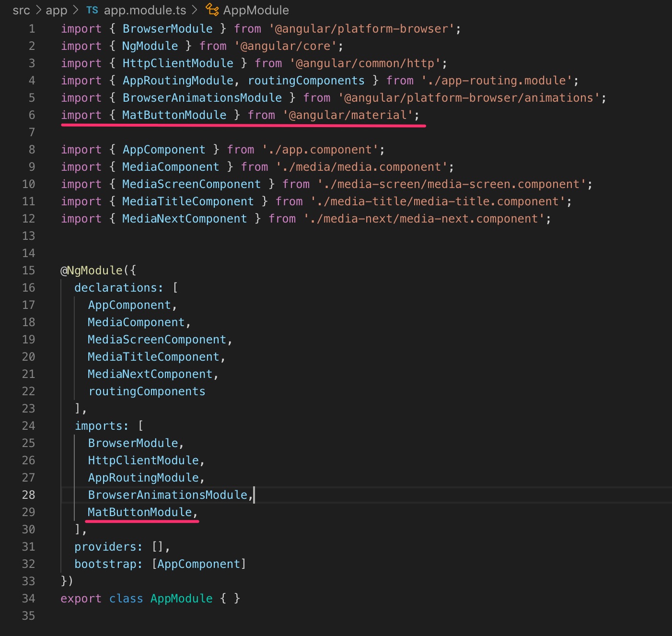The height and width of the screenshot is (636, 672).
Task: Expand the chevron after app breadcrumb
Action: coord(75,10)
